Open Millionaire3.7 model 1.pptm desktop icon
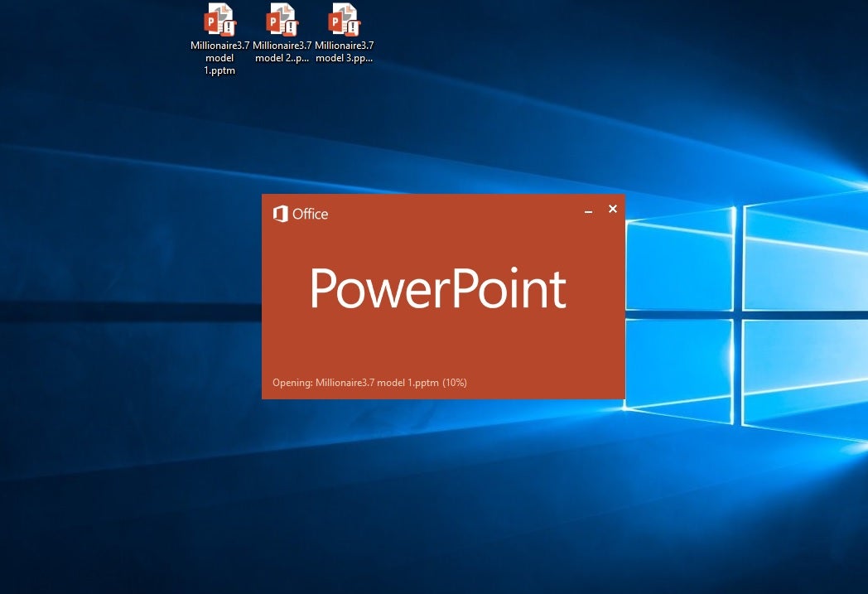The image size is (868, 594). point(219,20)
